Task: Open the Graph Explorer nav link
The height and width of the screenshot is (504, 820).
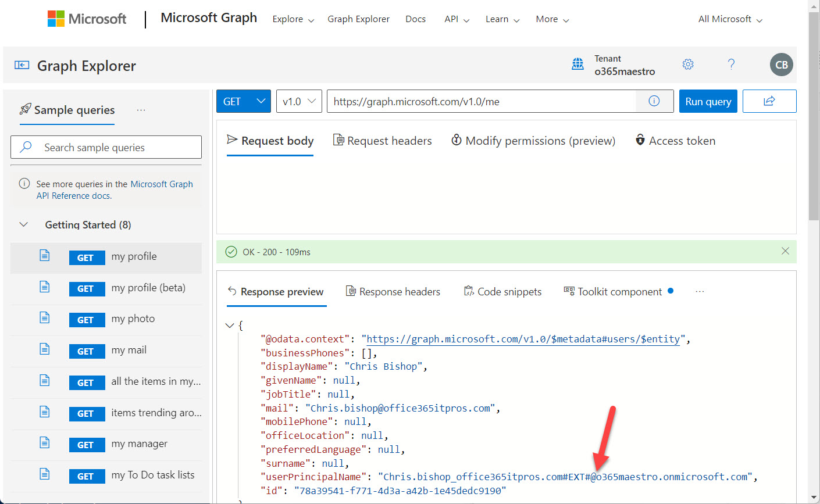Action: [358, 19]
